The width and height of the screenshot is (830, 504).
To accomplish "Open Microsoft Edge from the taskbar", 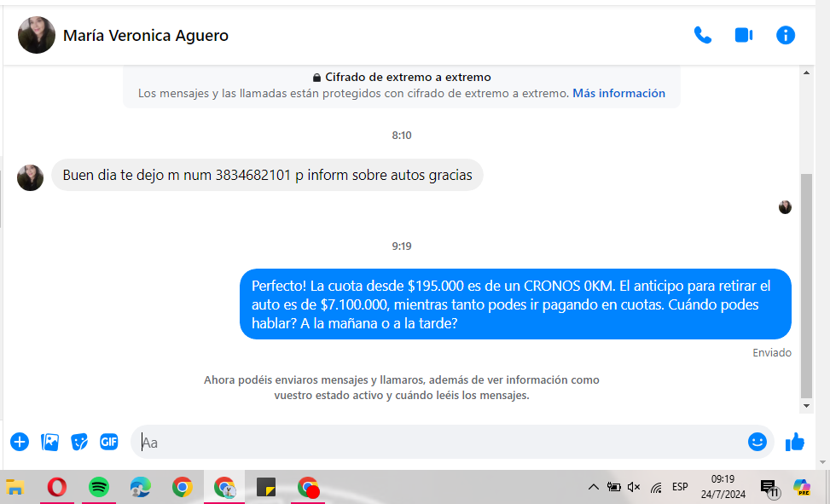I will coord(140,487).
